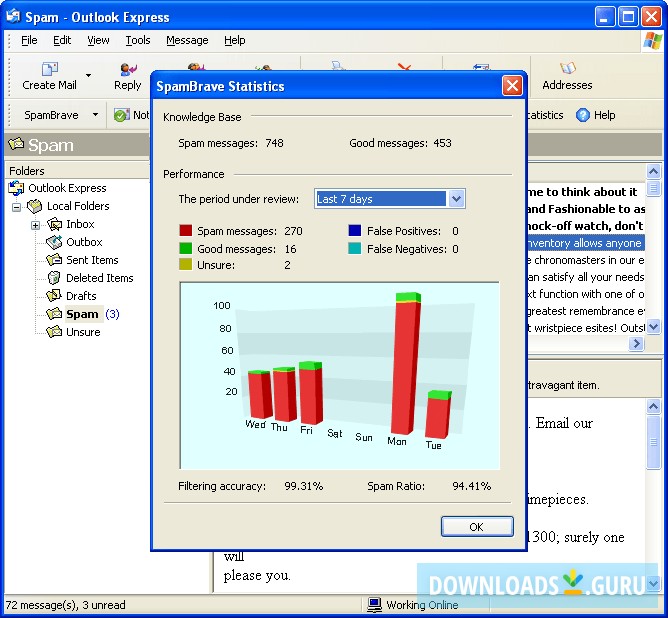668x618 pixels.
Task: Select the Unsure folder icon
Action: click(x=55, y=331)
